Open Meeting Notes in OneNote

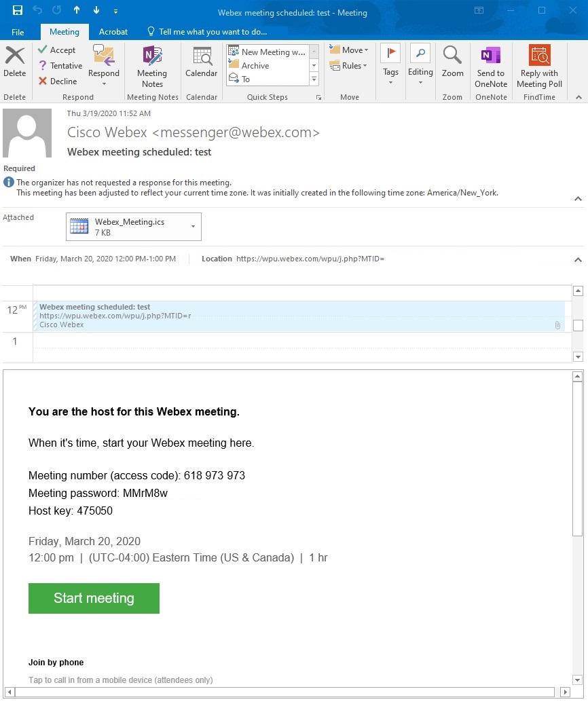pyautogui.click(x=152, y=67)
